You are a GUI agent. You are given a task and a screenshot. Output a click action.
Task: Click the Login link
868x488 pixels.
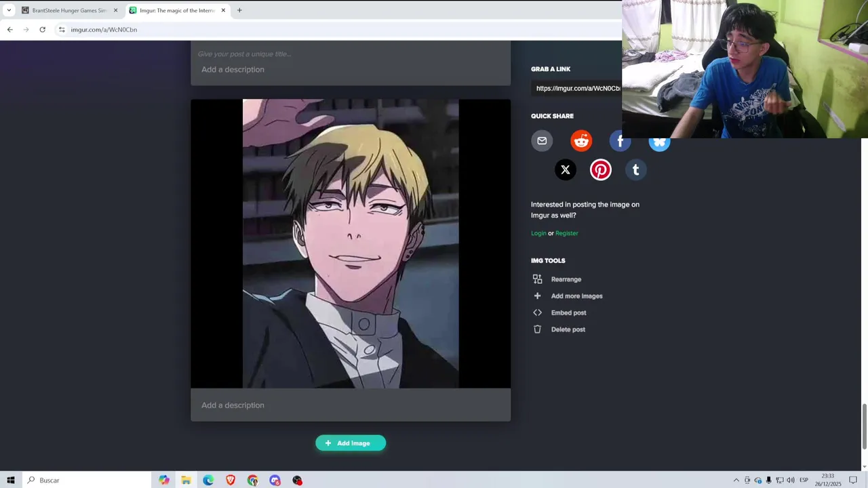538,233
